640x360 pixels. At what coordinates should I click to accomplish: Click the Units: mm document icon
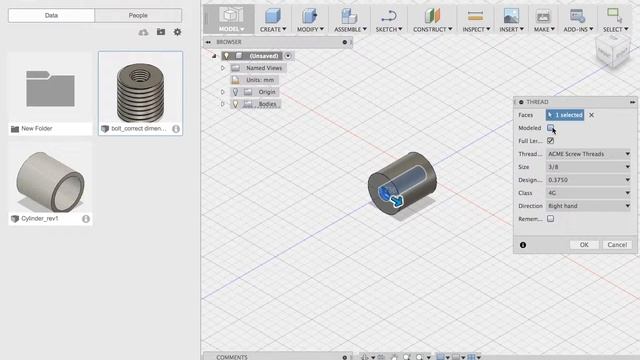tap(236, 80)
